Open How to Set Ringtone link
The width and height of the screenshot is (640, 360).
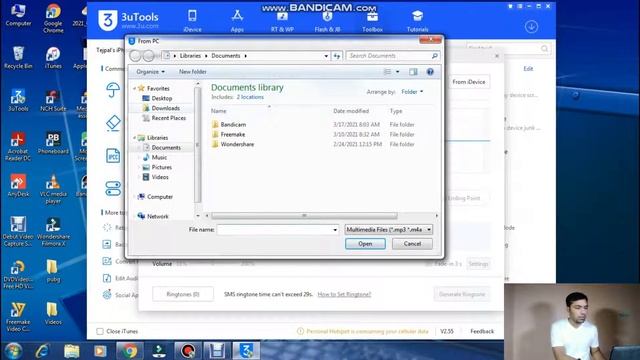[x=344, y=294]
